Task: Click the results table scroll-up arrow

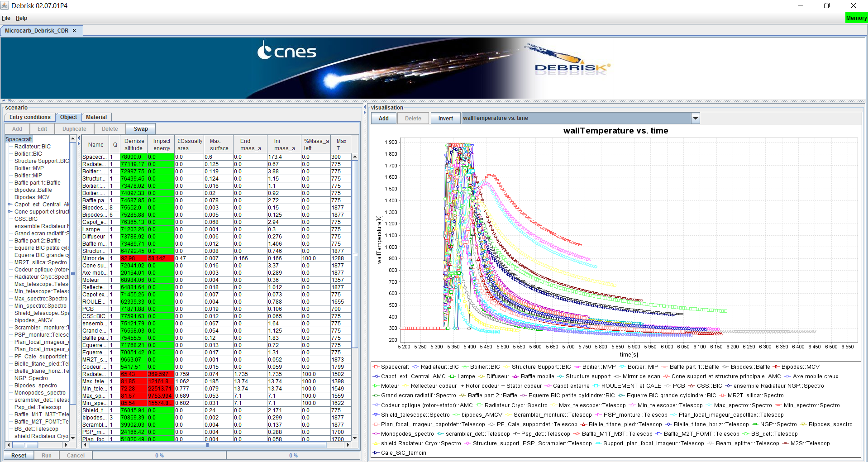Action: [x=355, y=157]
